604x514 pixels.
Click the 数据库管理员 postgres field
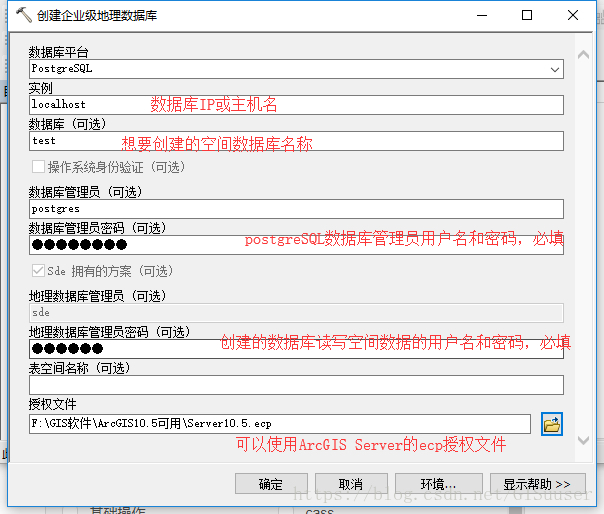tap(296, 209)
